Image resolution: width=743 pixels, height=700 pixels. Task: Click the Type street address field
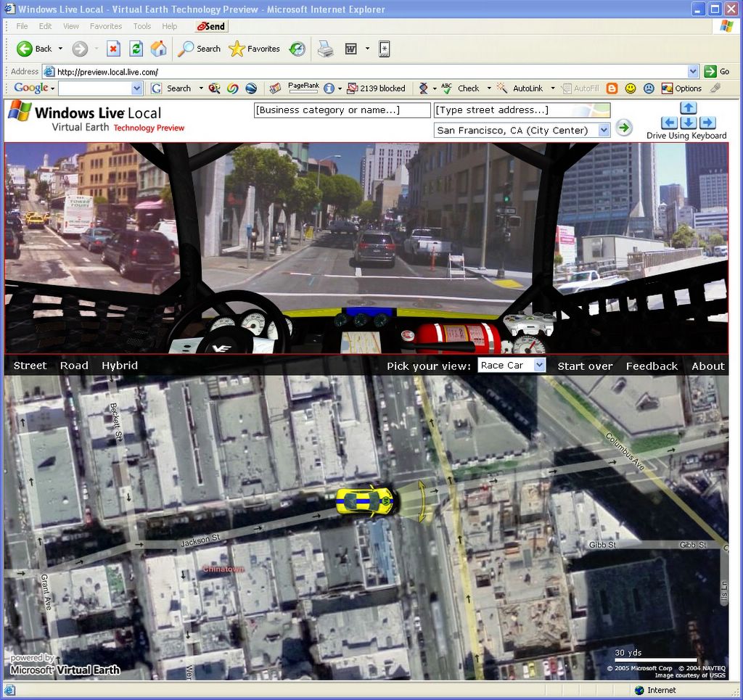(522, 110)
